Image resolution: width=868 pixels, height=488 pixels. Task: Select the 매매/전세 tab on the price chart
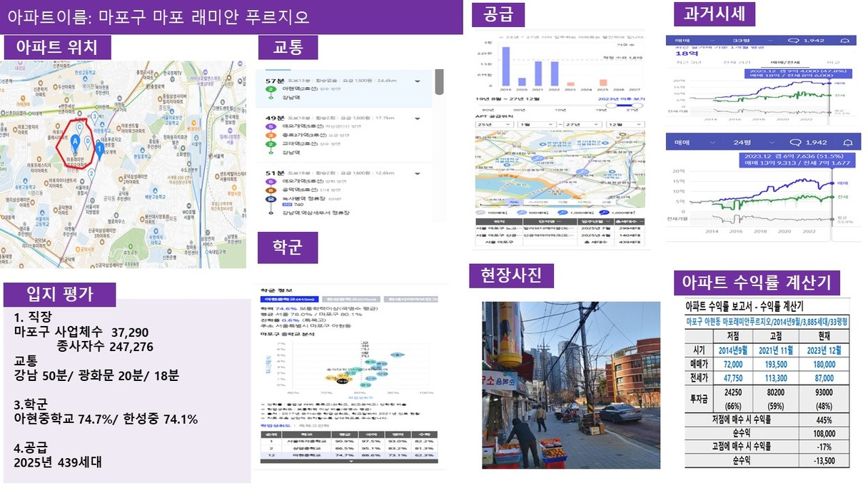tap(785, 63)
